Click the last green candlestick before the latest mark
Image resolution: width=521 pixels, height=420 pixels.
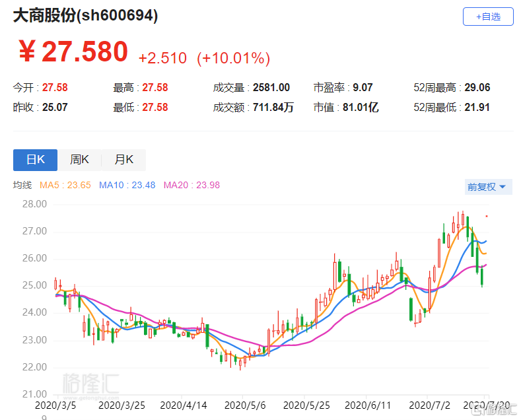coord(482,277)
